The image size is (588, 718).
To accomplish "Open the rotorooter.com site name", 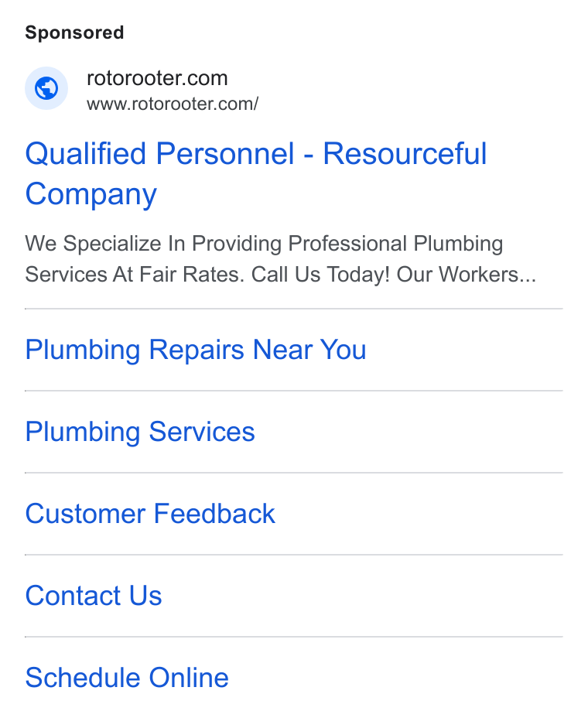I will tap(157, 78).
